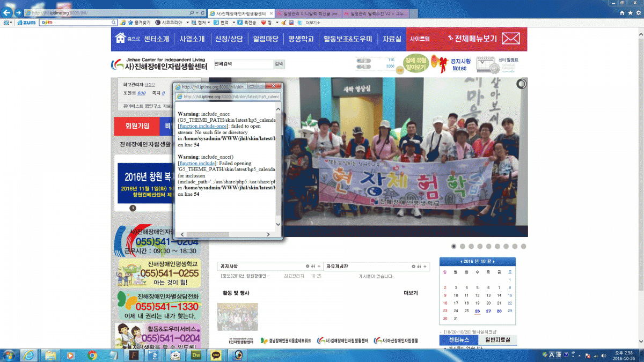Screen dimensions: 644x362
Task: Click the plus icon on 자유게시판 widget
Action: (426, 266)
